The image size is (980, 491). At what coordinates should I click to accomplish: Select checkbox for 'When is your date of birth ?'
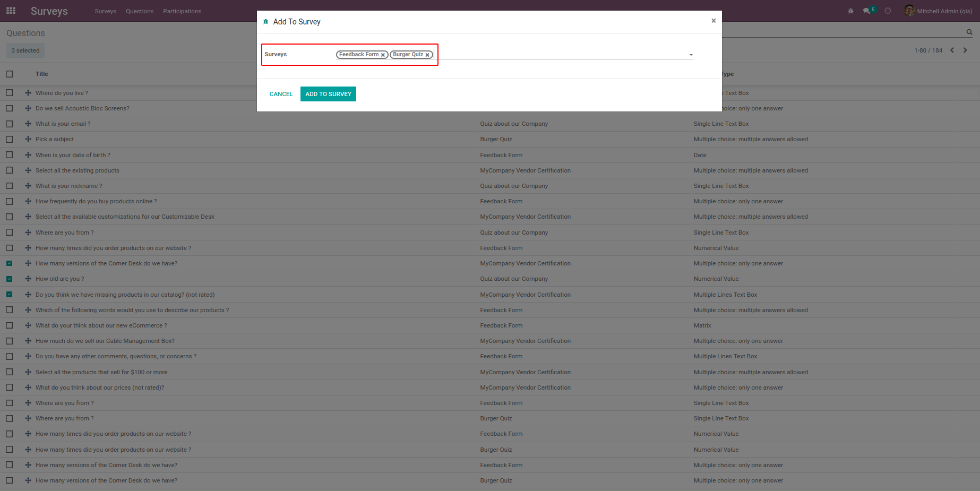coord(10,155)
